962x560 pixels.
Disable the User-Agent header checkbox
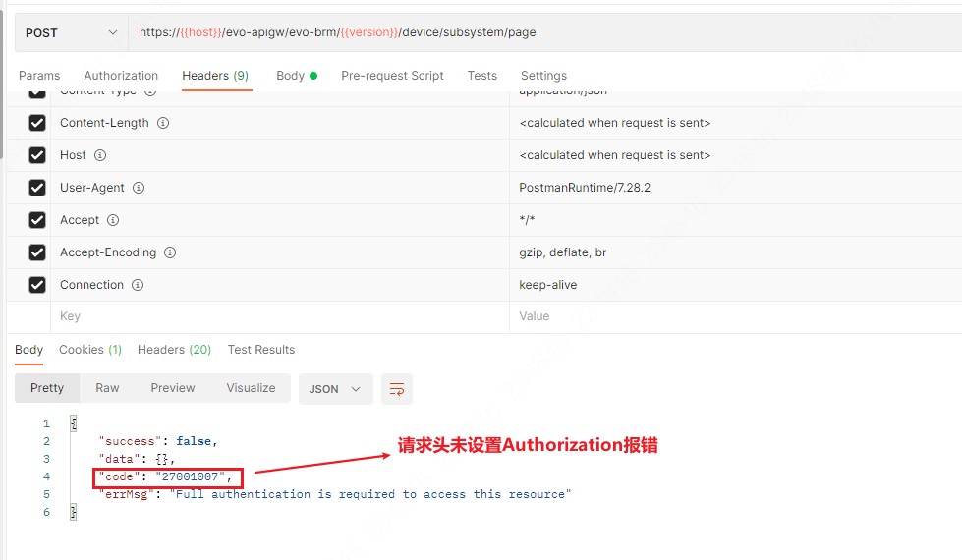(x=37, y=188)
